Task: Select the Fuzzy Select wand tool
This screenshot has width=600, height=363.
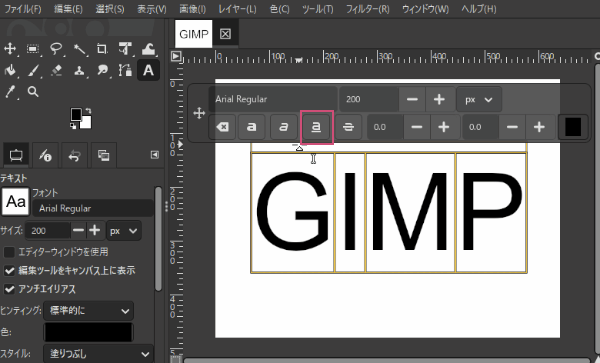Action: coord(80,49)
